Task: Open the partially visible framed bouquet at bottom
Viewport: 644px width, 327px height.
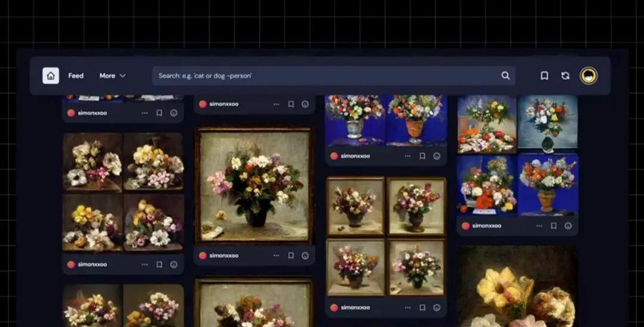Action: pyautogui.click(x=254, y=303)
